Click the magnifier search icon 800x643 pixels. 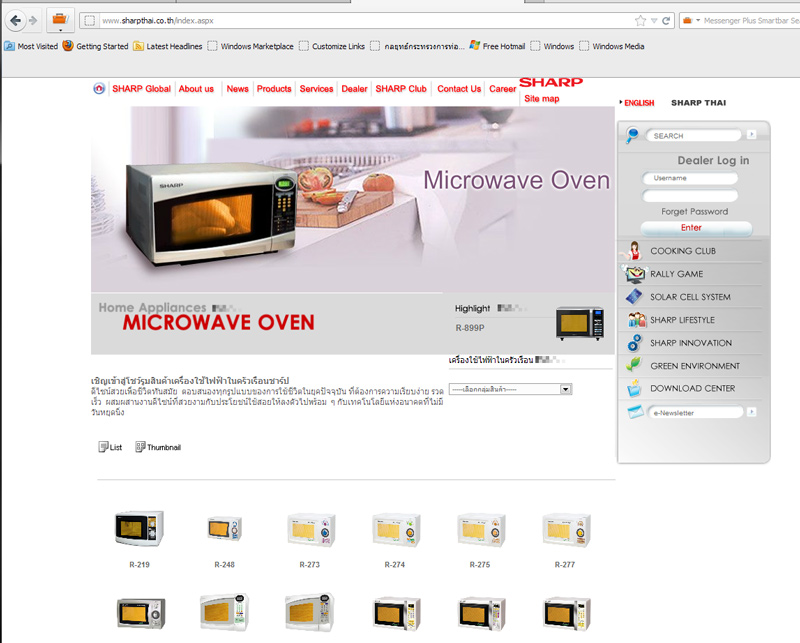coord(632,135)
